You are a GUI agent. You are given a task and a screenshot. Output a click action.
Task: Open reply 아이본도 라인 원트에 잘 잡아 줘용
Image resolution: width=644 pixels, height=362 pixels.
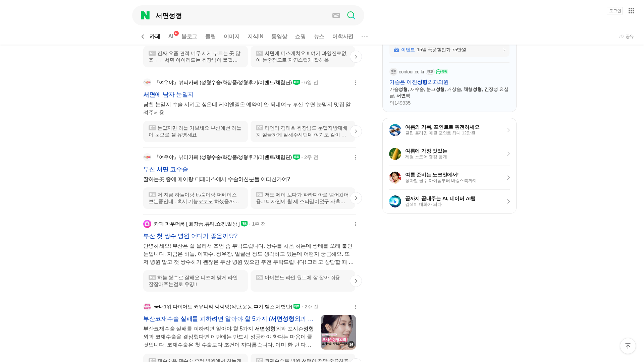tap(303, 281)
